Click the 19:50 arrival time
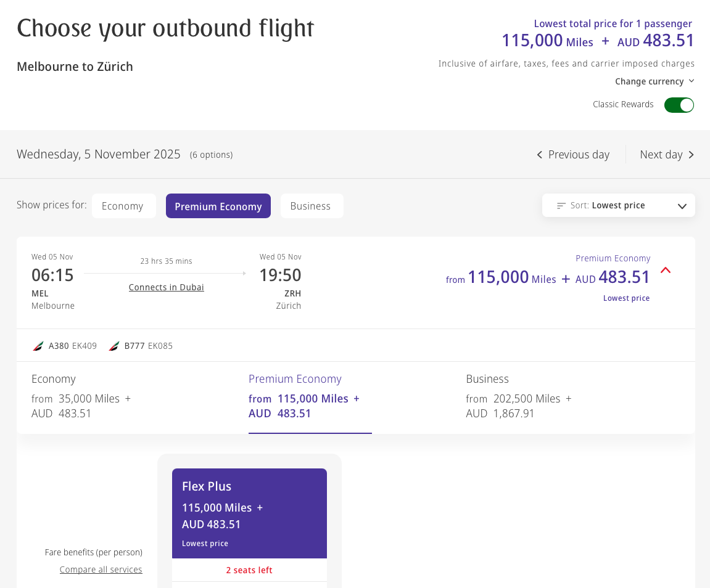Image resolution: width=710 pixels, height=588 pixels. 280,275
